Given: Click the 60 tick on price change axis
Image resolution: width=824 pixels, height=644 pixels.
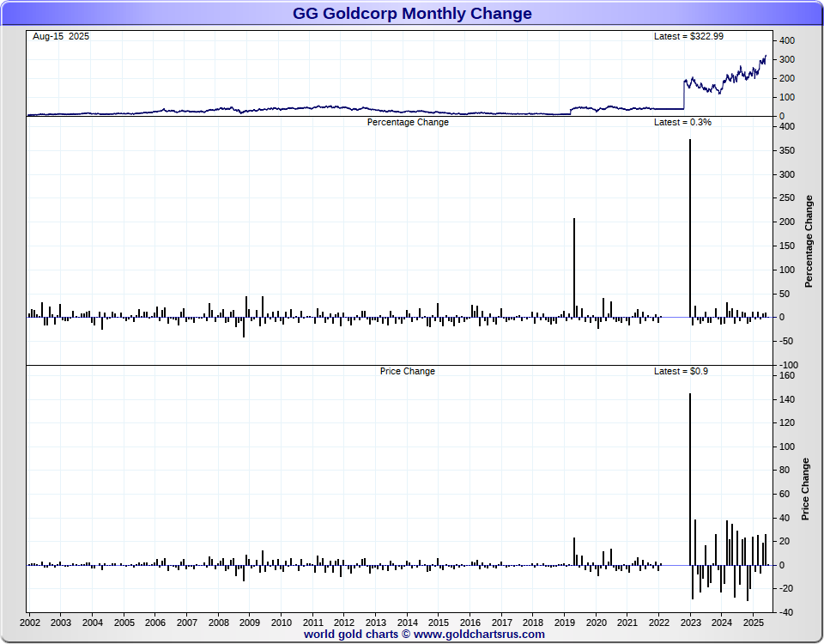Looking at the screenshot, I should tap(785, 494).
